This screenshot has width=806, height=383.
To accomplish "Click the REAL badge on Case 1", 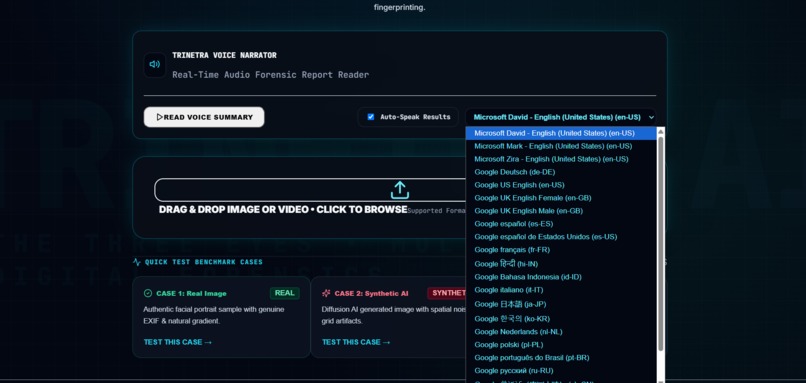I will 285,293.
